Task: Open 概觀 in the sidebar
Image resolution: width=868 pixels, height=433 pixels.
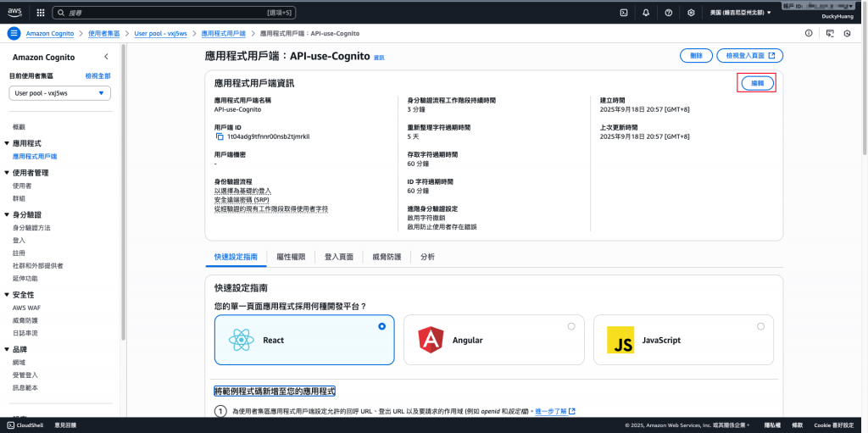Action: (x=19, y=127)
